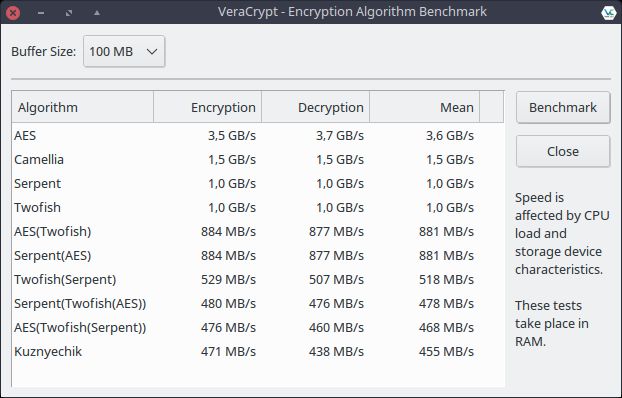
Task: Click the Close button
Action: (563, 151)
